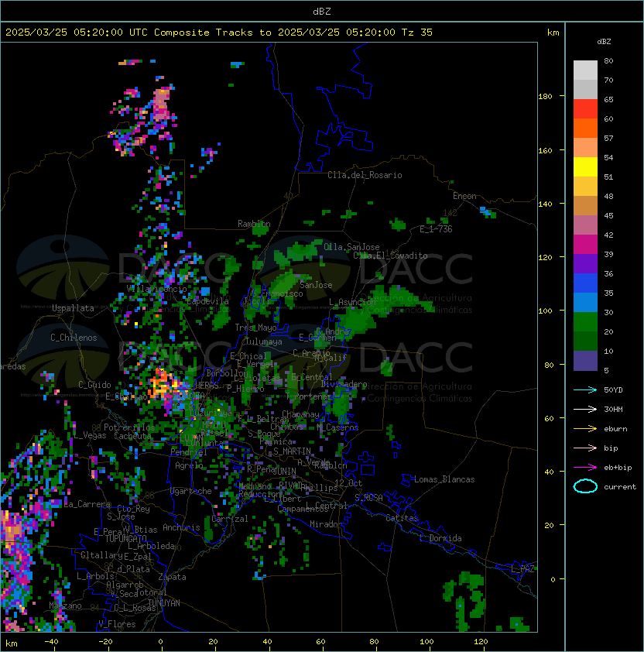Click the Encon map label

click(x=464, y=196)
